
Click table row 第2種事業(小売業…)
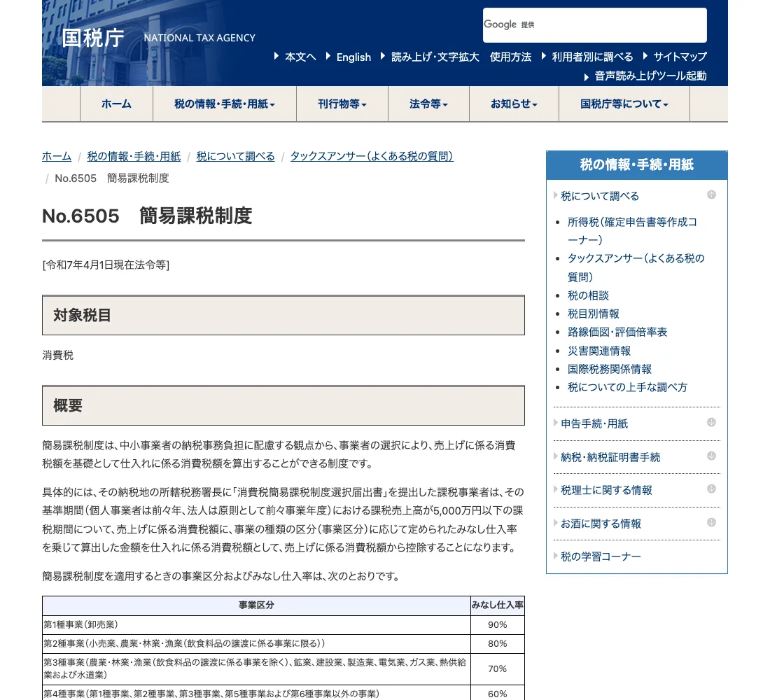click(256, 643)
